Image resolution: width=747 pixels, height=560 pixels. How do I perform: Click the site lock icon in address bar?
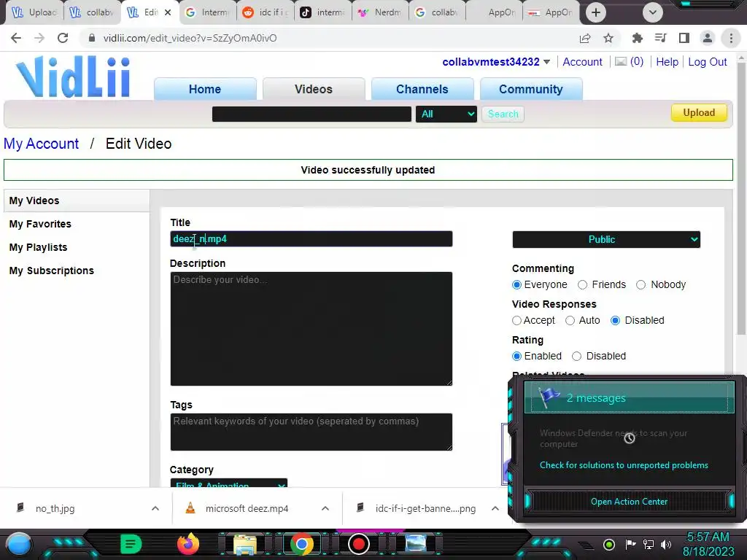[x=92, y=38]
